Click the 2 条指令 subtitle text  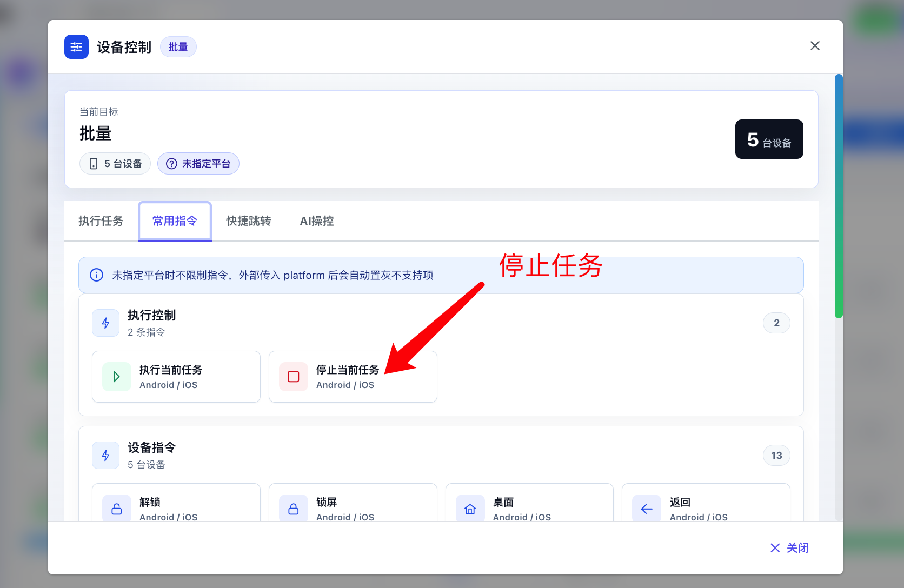click(x=146, y=332)
